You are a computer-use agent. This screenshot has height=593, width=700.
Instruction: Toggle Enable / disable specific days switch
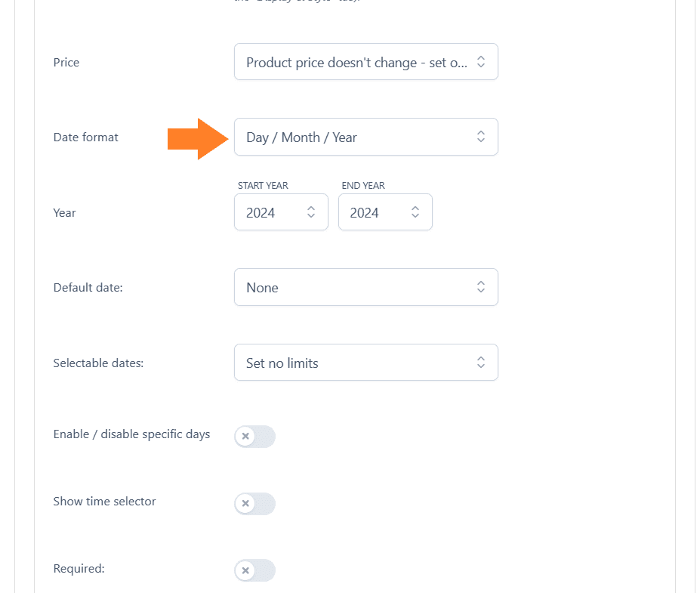[x=255, y=437]
